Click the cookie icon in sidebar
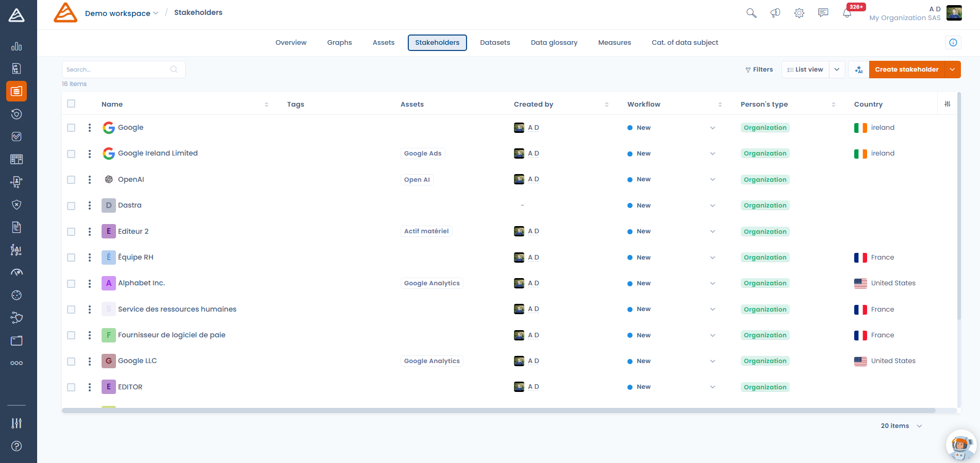This screenshot has width=980, height=463. (16, 295)
